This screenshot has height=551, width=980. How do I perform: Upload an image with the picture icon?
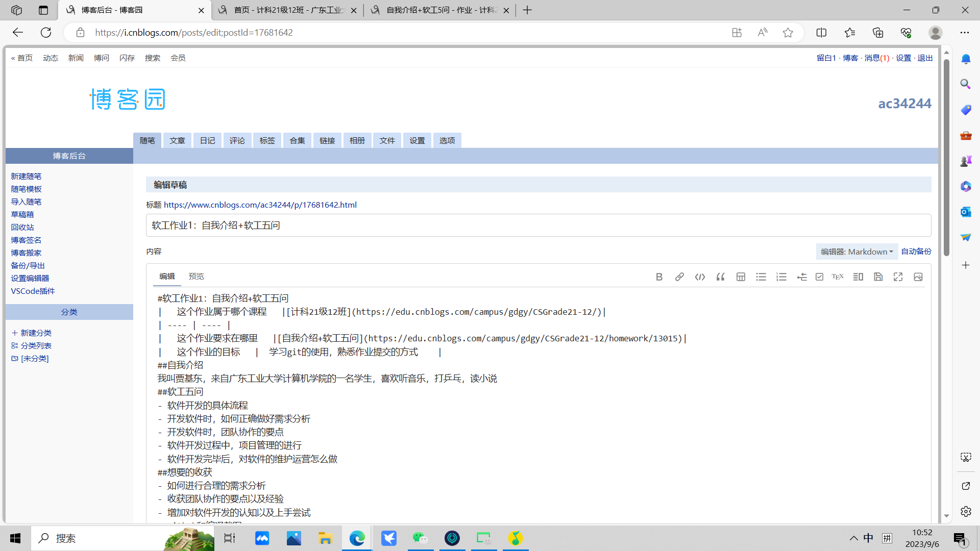918,277
